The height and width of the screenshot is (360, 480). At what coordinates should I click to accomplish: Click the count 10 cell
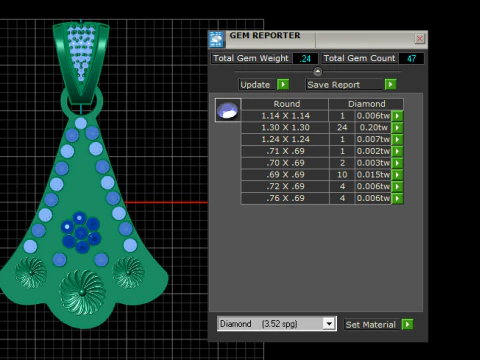[342, 175]
